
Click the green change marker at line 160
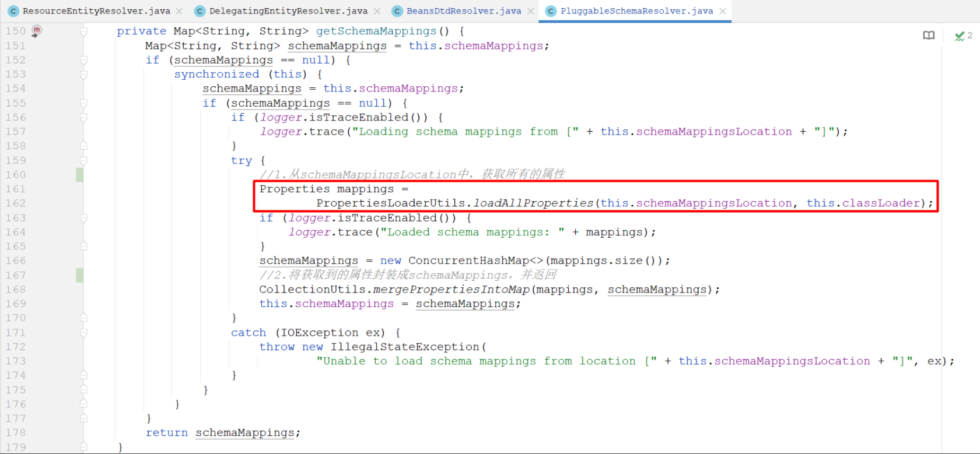(x=79, y=175)
